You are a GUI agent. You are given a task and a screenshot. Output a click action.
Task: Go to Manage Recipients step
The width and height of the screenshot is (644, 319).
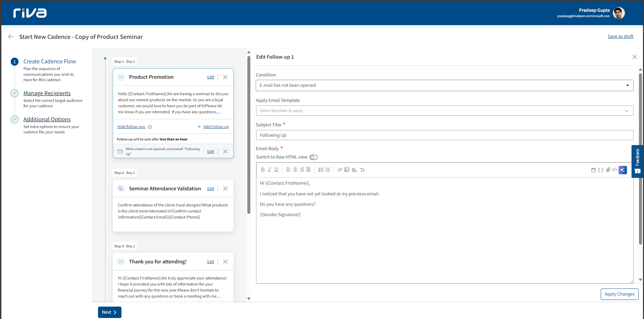point(47,93)
